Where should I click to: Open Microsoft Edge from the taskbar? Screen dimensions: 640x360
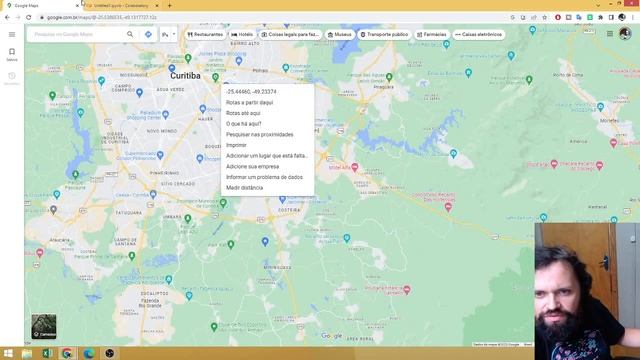(x=89, y=353)
